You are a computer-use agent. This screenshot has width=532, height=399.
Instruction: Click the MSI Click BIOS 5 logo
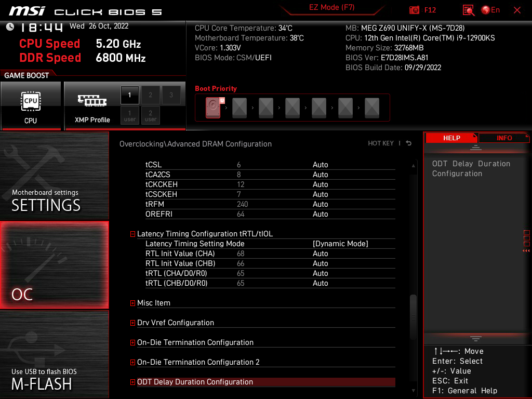85,11
